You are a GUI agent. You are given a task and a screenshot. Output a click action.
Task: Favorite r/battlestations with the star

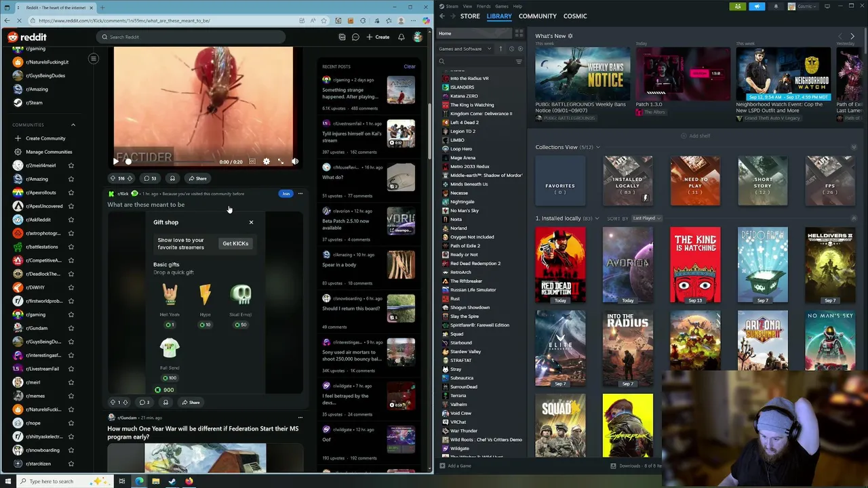[71, 247]
